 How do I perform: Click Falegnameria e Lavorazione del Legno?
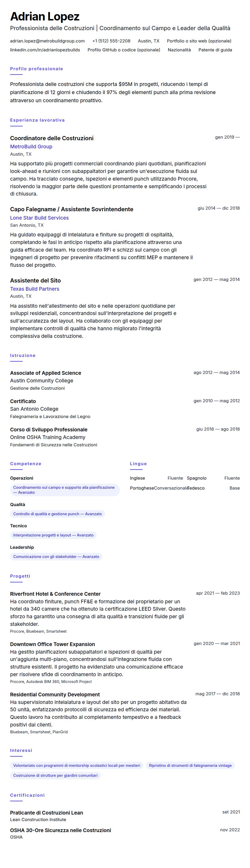pos(50,416)
